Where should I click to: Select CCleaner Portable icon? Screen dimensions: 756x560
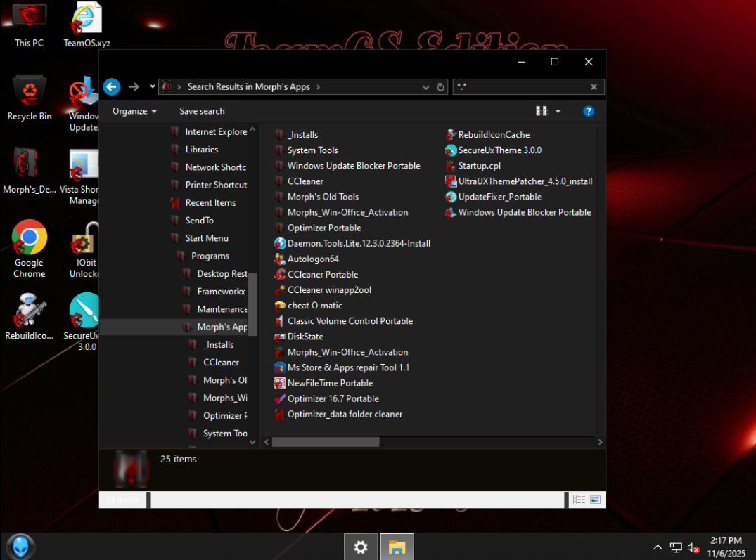(280, 275)
